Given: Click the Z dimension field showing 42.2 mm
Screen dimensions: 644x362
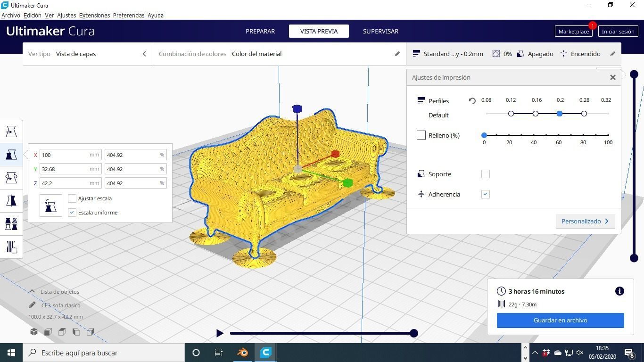Looking at the screenshot, I should (x=71, y=183).
